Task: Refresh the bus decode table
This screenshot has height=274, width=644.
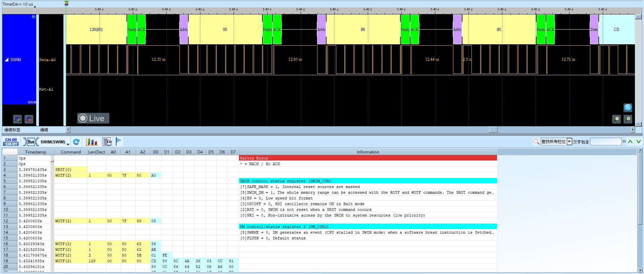Action: coord(77,142)
